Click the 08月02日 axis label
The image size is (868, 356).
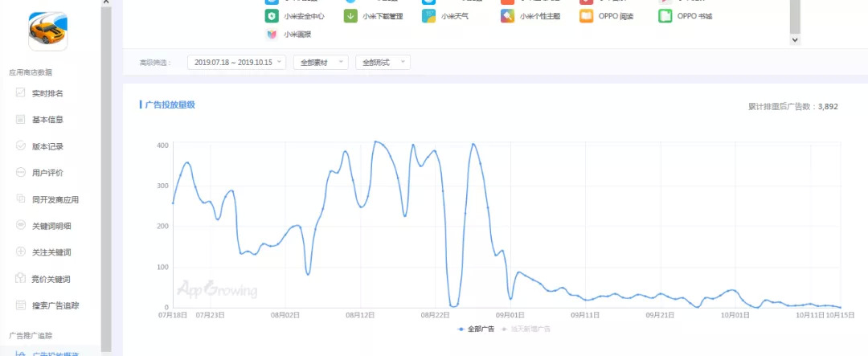[x=285, y=315]
